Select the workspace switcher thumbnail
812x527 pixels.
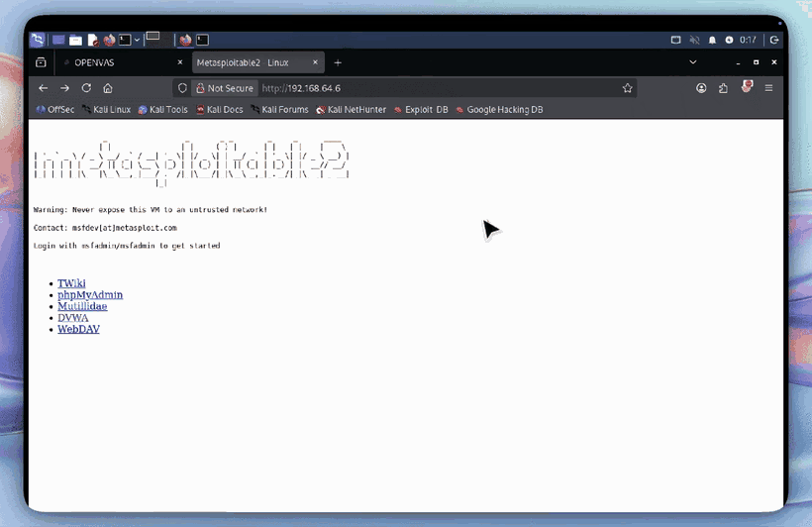point(152,37)
